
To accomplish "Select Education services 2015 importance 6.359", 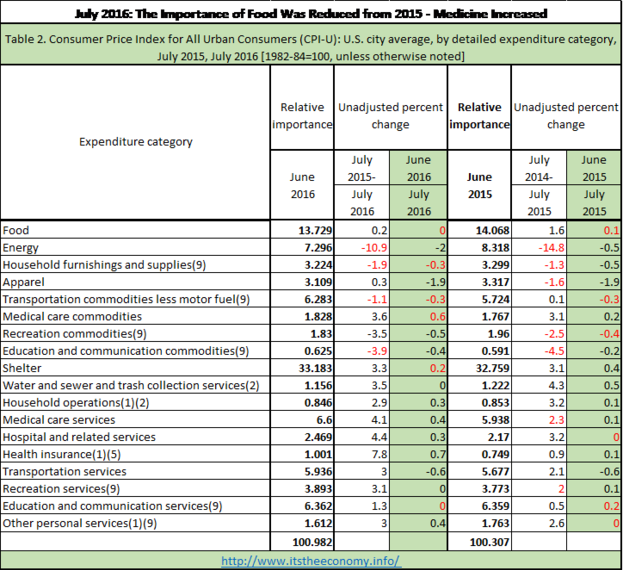I will [x=495, y=506].
